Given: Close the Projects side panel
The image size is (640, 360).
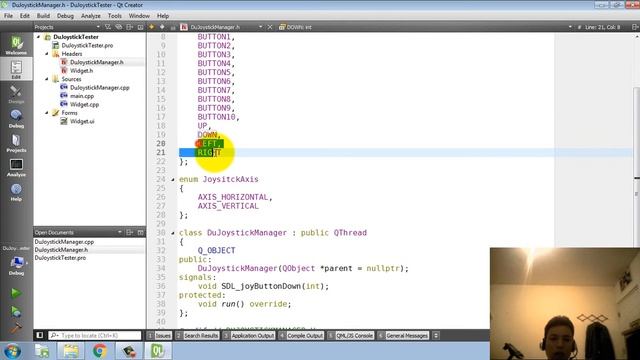Looking at the screenshot, I should click(140, 27).
